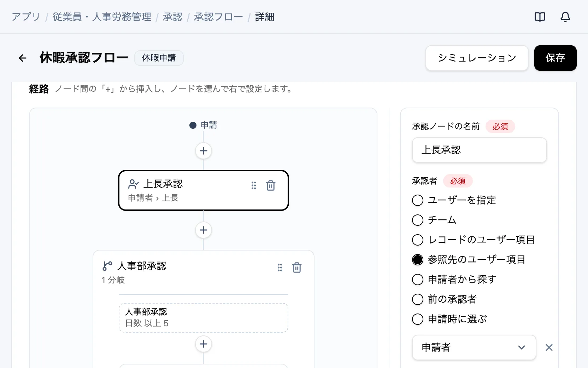Delete the 上長承認 node with trash icon

coord(271,185)
